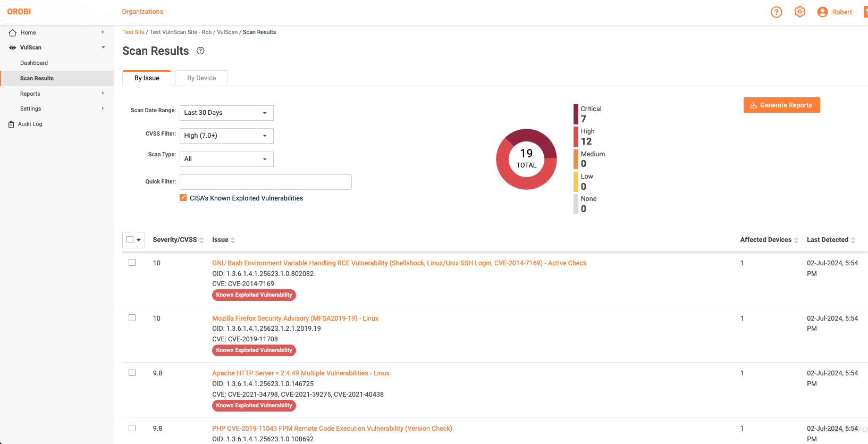The width and height of the screenshot is (868, 444).
Task: Open the Scan Date Range dropdown
Action: (x=226, y=113)
